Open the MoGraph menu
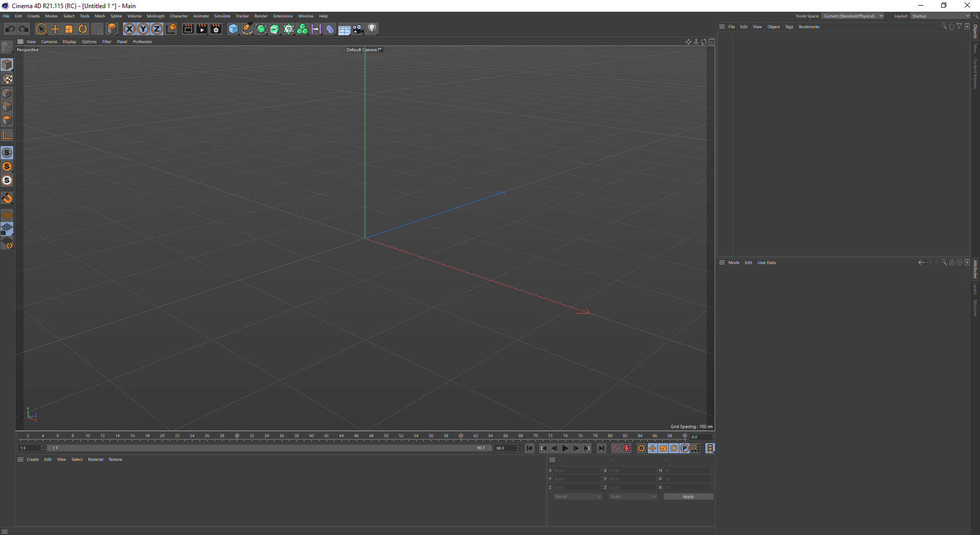980x535 pixels. pos(156,16)
